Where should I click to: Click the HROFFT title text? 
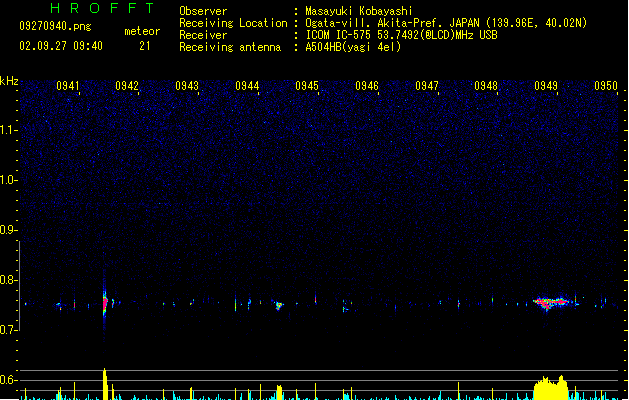coord(102,8)
